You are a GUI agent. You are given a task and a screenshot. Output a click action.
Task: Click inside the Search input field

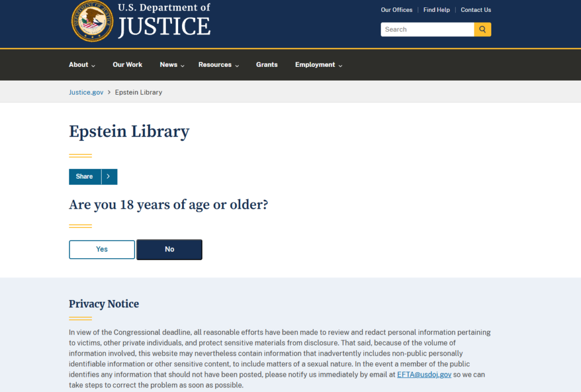(x=426, y=29)
